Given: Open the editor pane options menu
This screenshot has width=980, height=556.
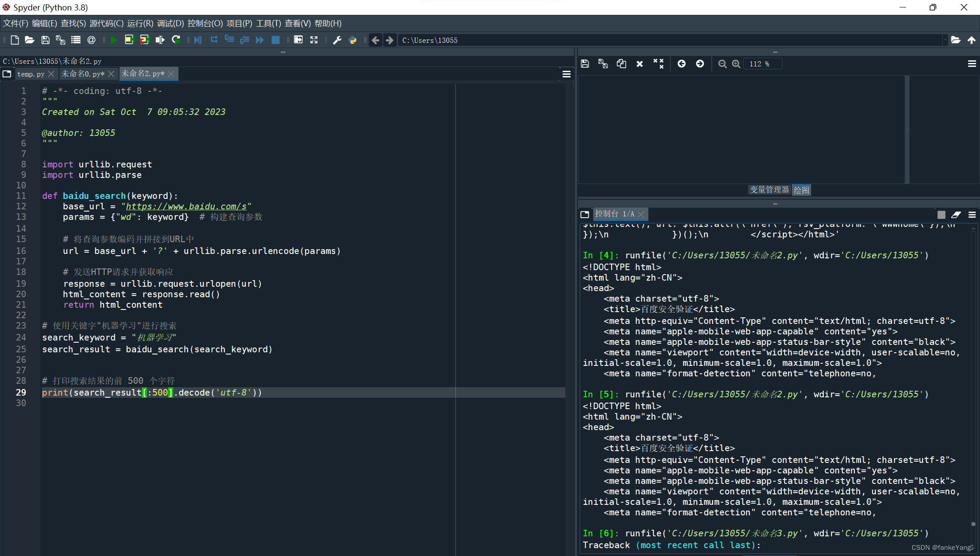Looking at the screenshot, I should point(567,74).
